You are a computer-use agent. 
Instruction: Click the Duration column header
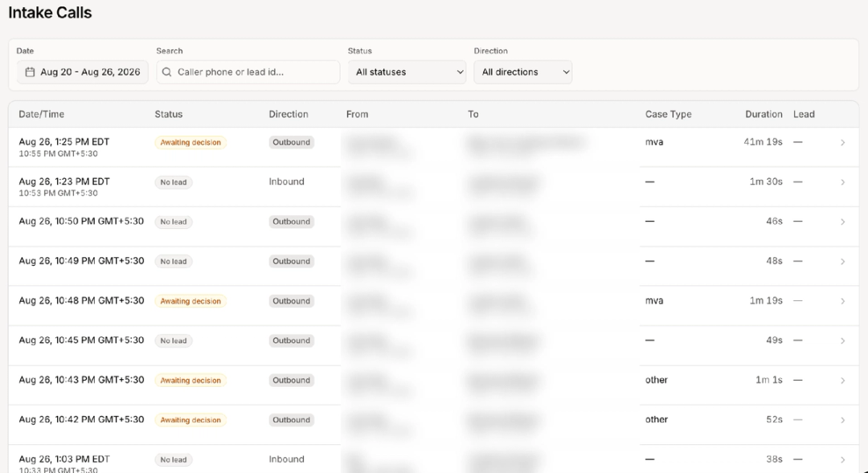point(764,114)
